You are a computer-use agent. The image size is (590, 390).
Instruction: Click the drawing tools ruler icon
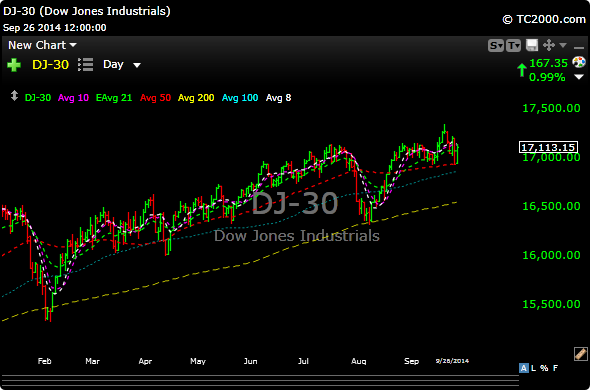pos(581,354)
